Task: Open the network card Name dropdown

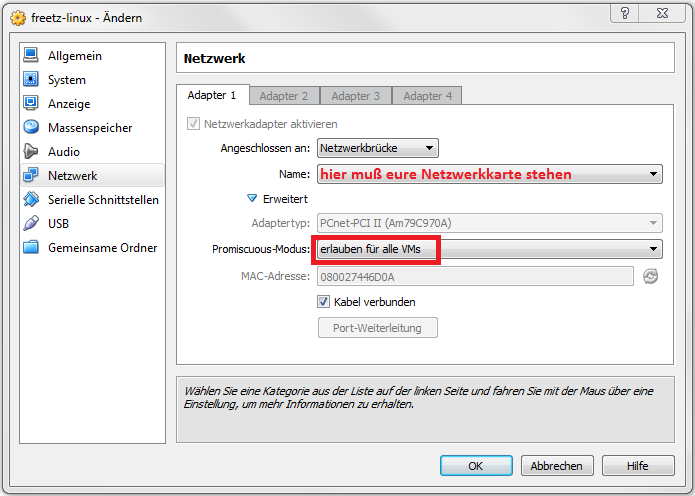Action: pyautogui.click(x=490, y=174)
